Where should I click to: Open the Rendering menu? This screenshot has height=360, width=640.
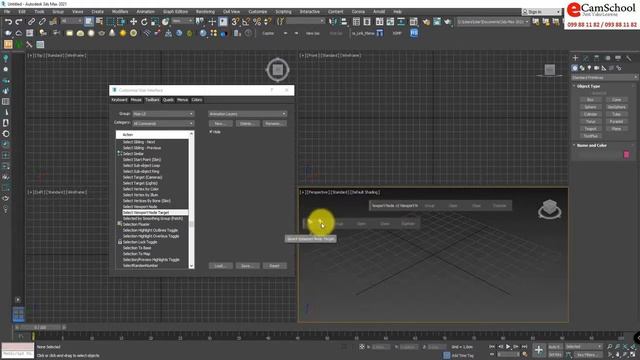point(205,12)
